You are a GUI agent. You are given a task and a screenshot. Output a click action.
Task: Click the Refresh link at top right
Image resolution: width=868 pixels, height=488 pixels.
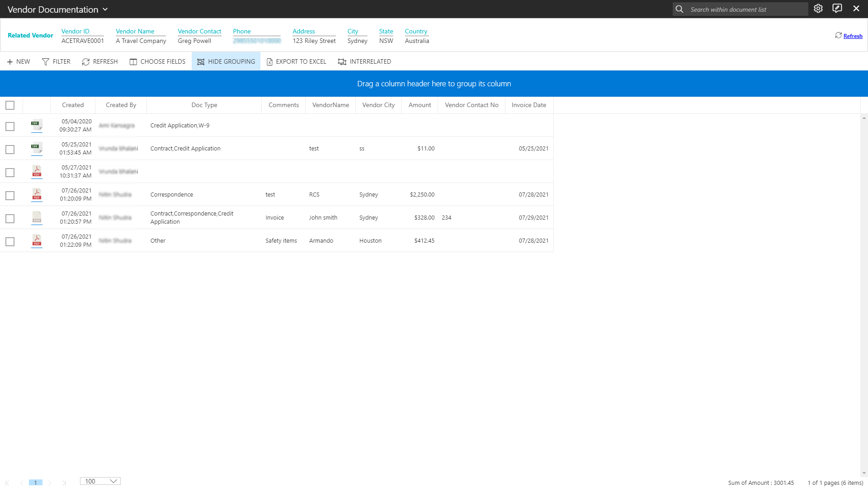point(853,36)
